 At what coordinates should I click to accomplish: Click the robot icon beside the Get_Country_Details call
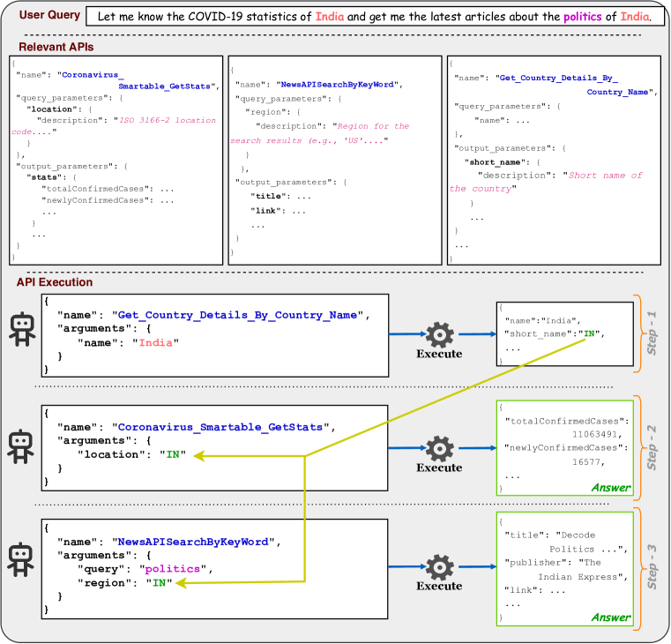[x=19, y=333]
